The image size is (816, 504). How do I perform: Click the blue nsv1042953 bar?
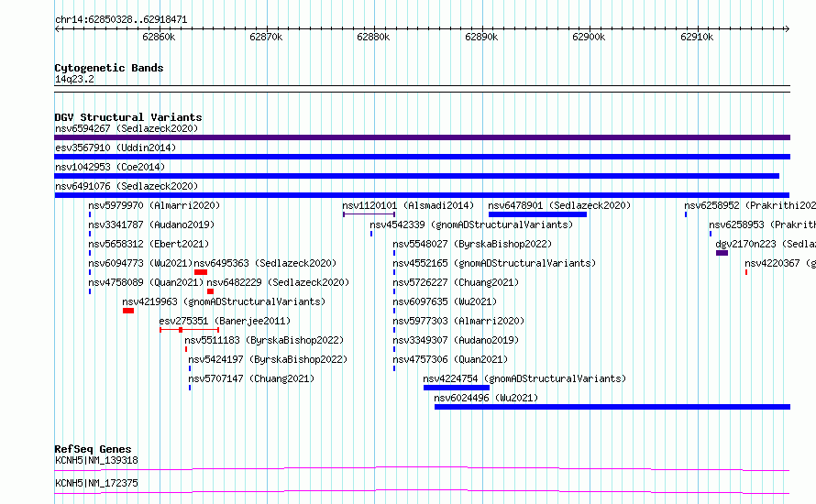(416, 176)
